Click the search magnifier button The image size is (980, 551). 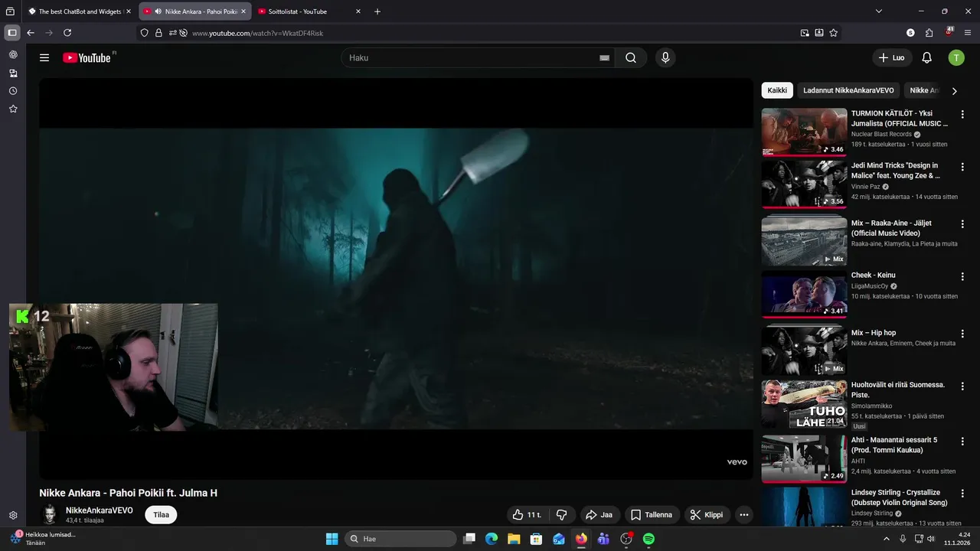click(x=630, y=57)
